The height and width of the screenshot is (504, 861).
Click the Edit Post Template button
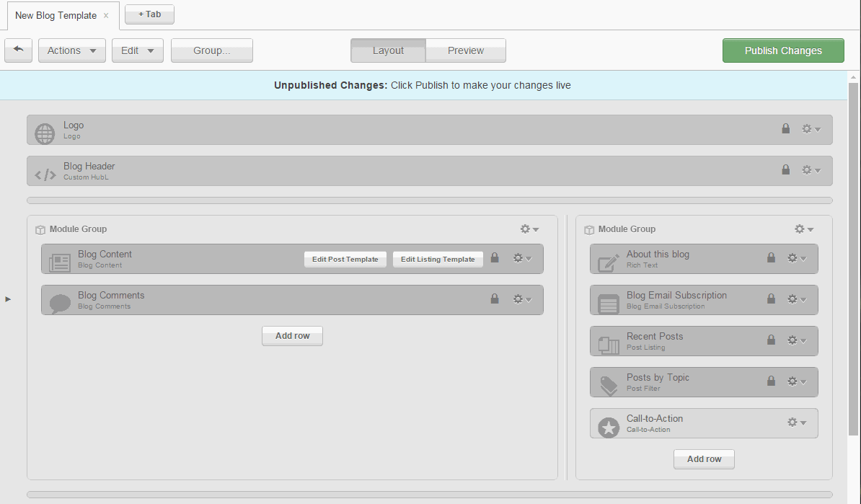[x=345, y=260]
